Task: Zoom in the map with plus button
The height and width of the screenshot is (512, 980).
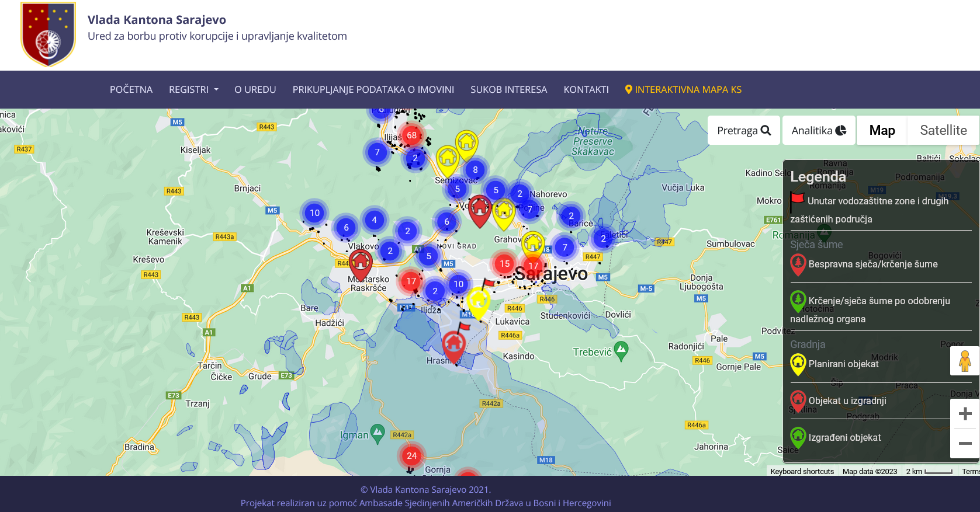Action: click(965, 414)
